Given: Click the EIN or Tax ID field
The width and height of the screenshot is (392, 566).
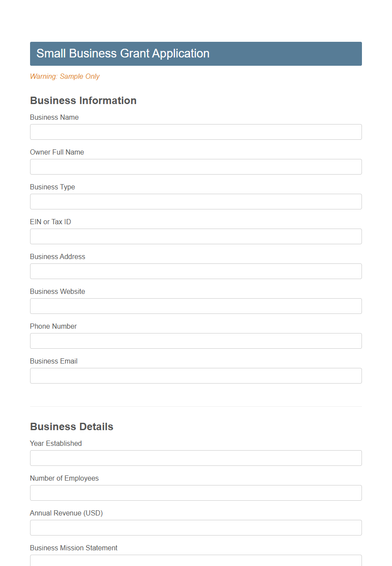Looking at the screenshot, I should [196, 236].
